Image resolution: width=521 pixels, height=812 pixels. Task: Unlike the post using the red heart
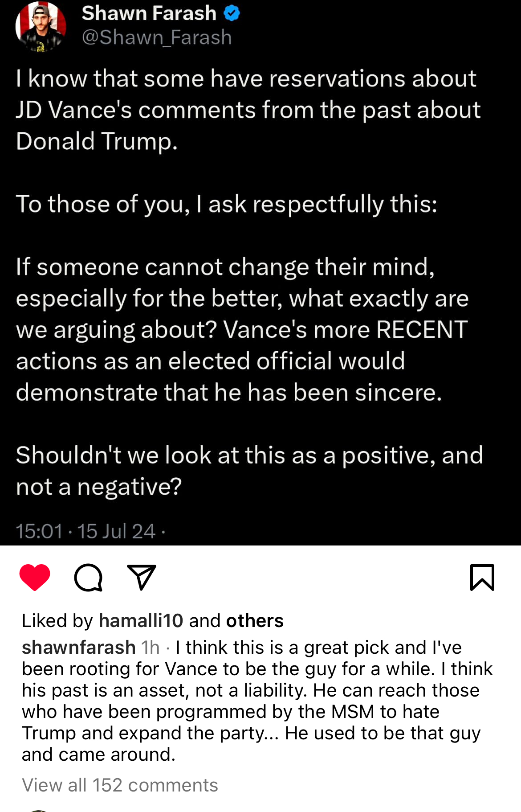click(x=35, y=577)
